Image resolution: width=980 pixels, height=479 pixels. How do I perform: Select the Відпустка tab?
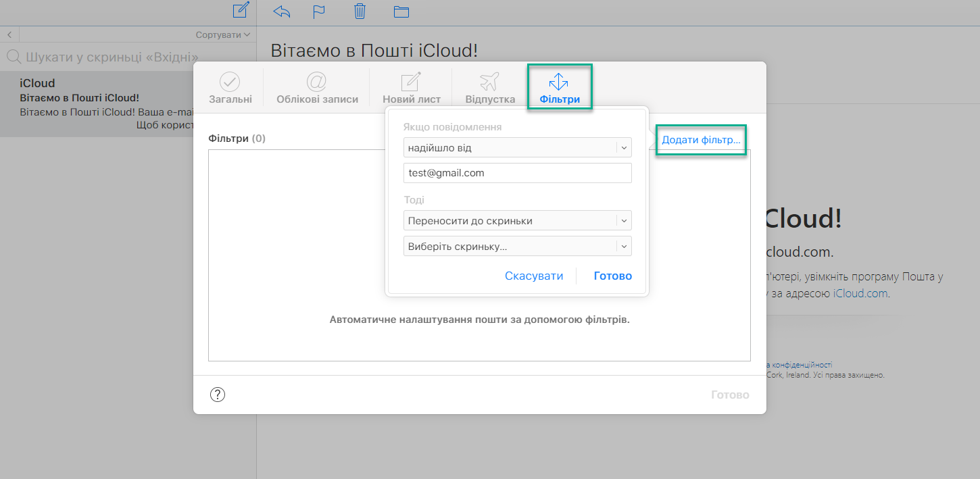coord(490,88)
